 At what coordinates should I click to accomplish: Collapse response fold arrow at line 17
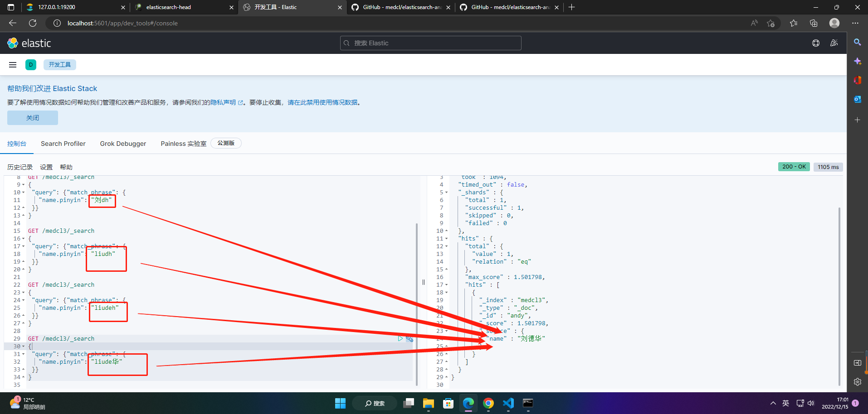click(x=446, y=285)
